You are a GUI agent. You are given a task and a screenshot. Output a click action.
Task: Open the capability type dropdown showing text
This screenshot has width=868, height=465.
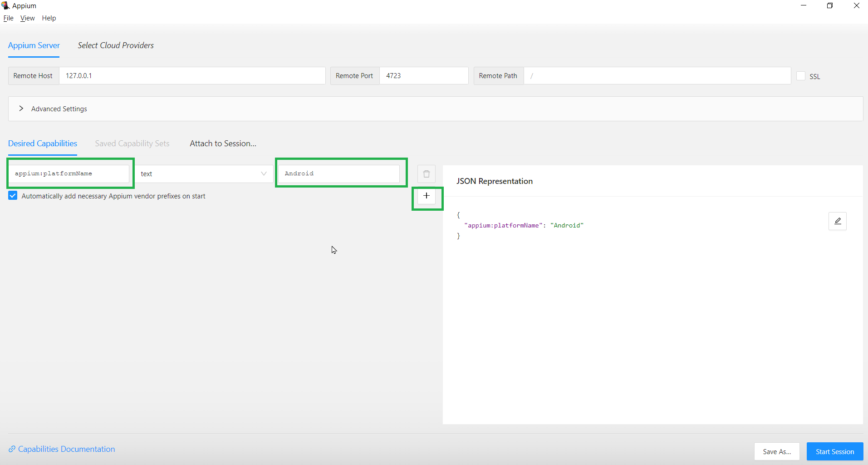204,173
